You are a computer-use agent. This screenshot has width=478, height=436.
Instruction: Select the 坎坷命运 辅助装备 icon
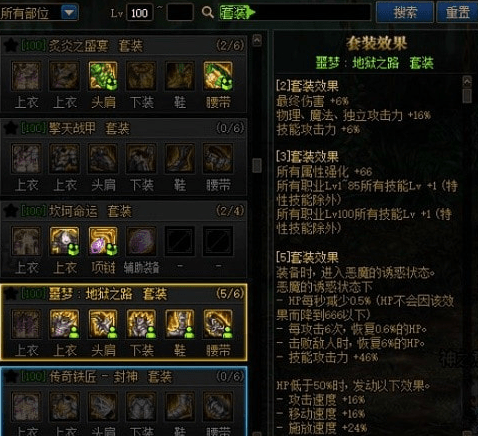pos(141,241)
